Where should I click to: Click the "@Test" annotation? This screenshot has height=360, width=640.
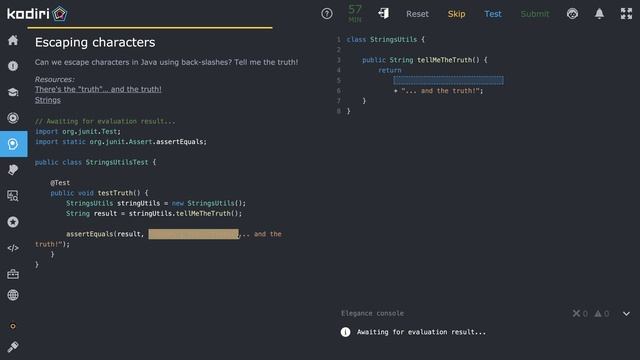pos(60,183)
